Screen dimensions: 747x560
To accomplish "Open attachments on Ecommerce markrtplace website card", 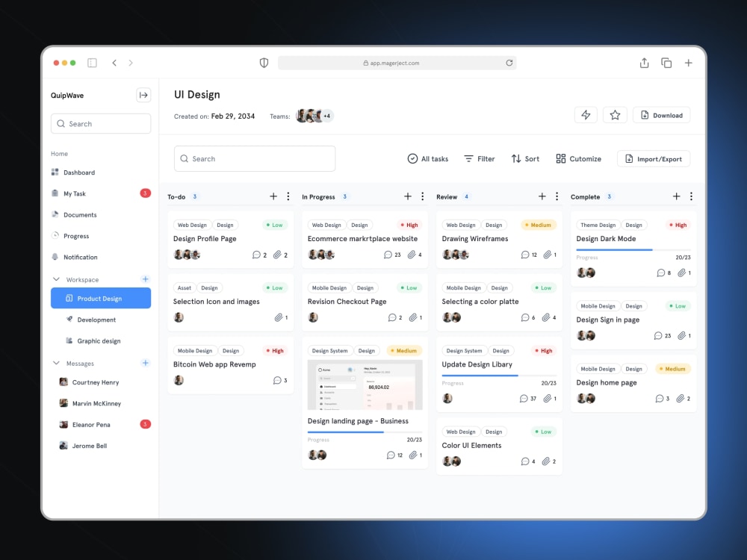I will point(415,255).
